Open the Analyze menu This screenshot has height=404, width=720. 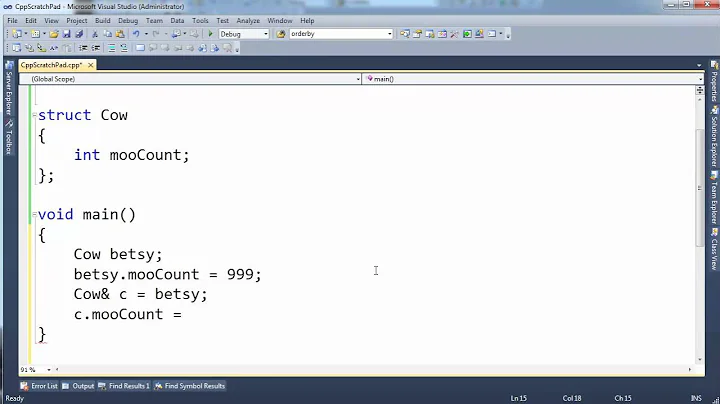point(248,21)
